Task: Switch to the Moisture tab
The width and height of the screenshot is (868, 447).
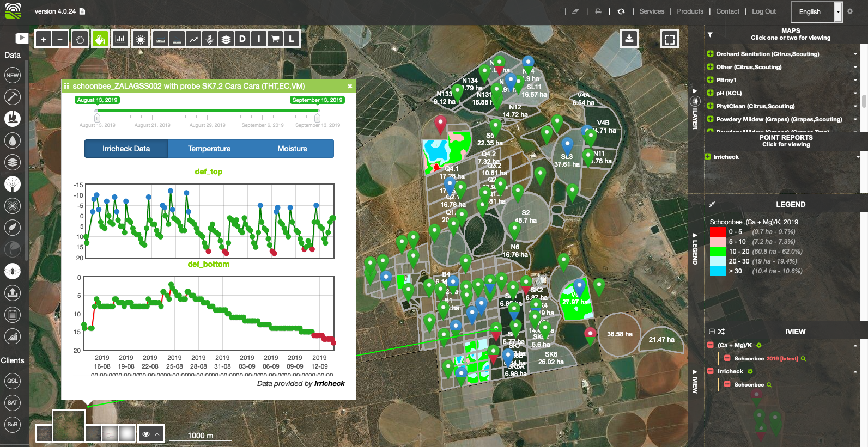Action: tap(292, 149)
